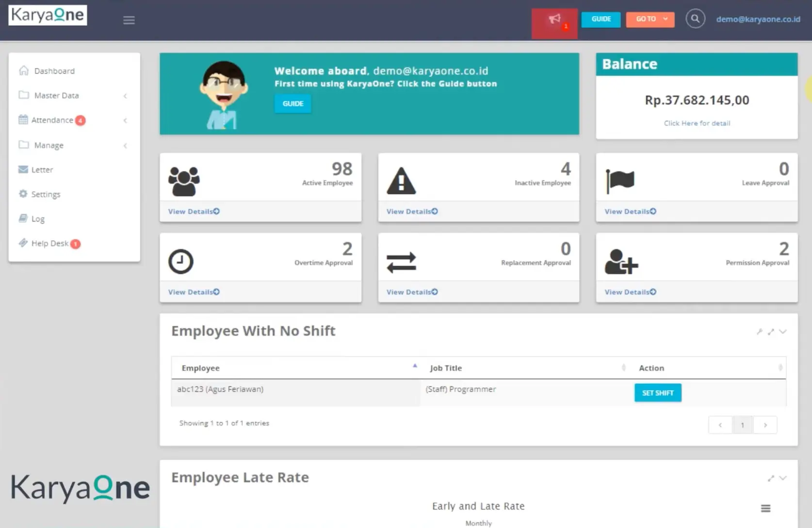
Task: Click the Inactive Employee warning icon
Action: coord(401,181)
